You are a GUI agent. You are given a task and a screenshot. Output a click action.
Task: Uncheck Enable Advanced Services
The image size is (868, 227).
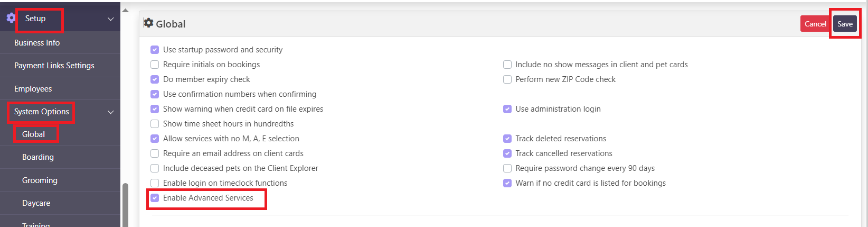[x=155, y=198]
